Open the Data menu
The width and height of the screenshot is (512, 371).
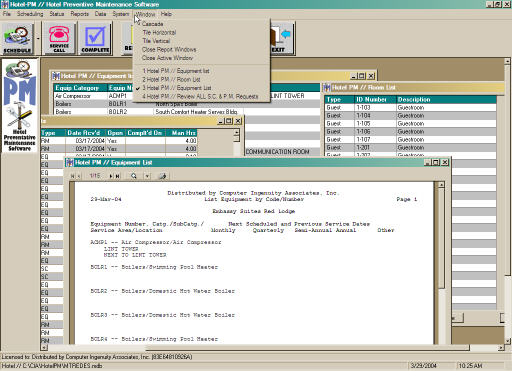(100, 14)
